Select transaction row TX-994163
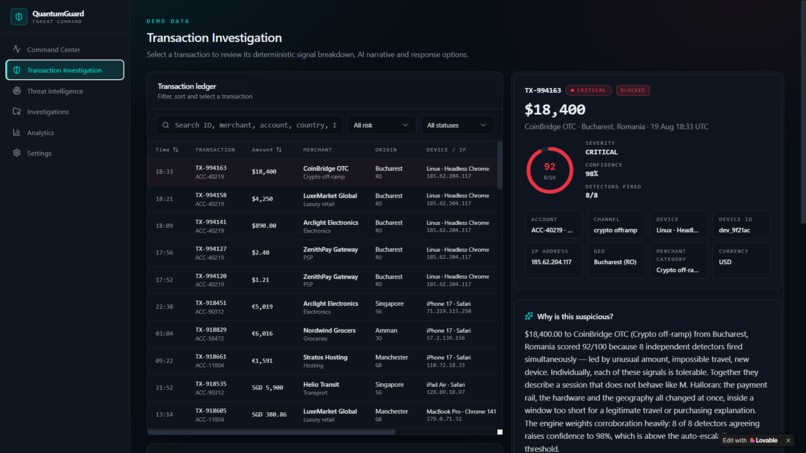The width and height of the screenshot is (806, 453). [322, 172]
